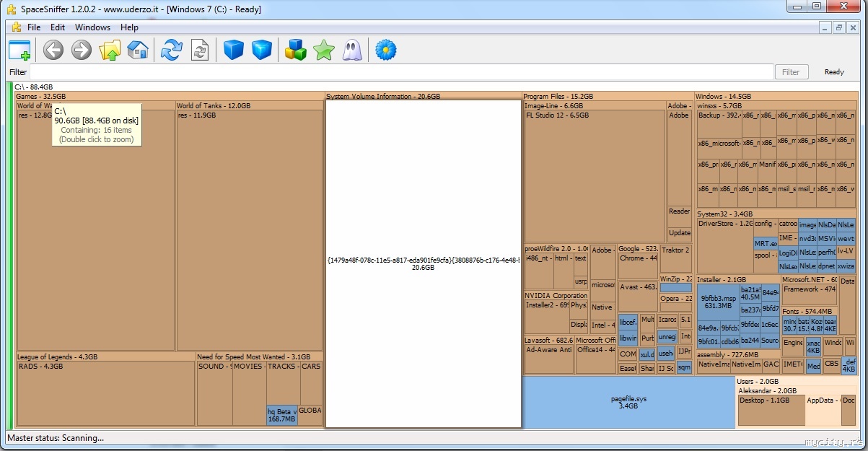Viewport: 868px width, 451px height.
Task: Click the NVIDIA Corporation header
Action: click(x=556, y=295)
